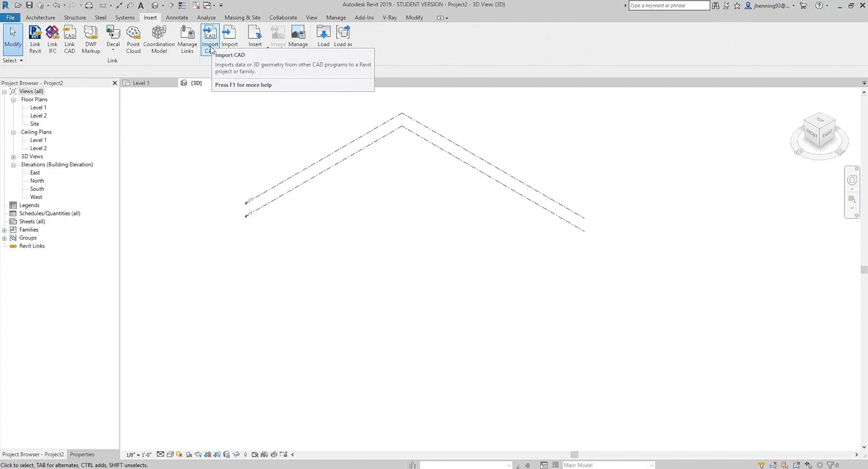
Task: Toggle Select Links in status bar
Action: [761, 465]
